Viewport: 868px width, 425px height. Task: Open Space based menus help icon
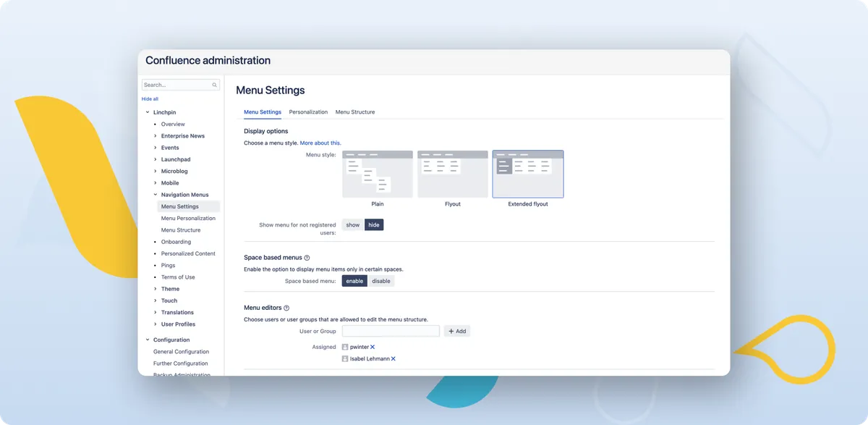(307, 258)
